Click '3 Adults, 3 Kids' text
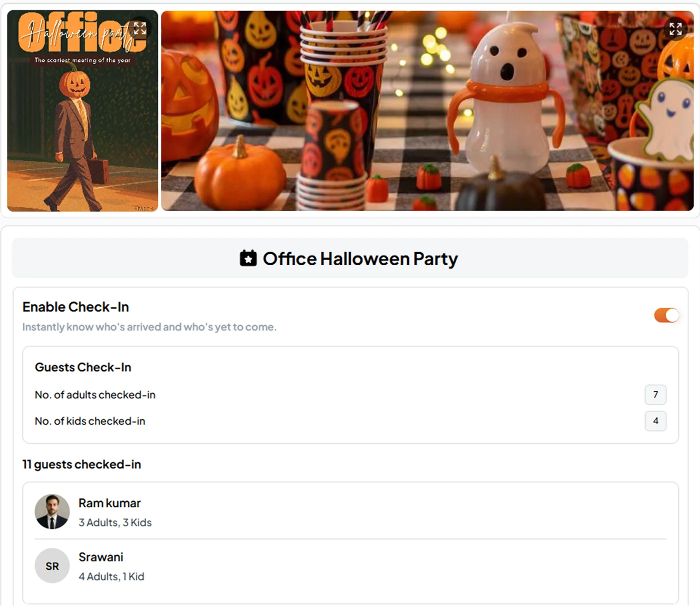This screenshot has height=606, width=700. [x=115, y=522]
